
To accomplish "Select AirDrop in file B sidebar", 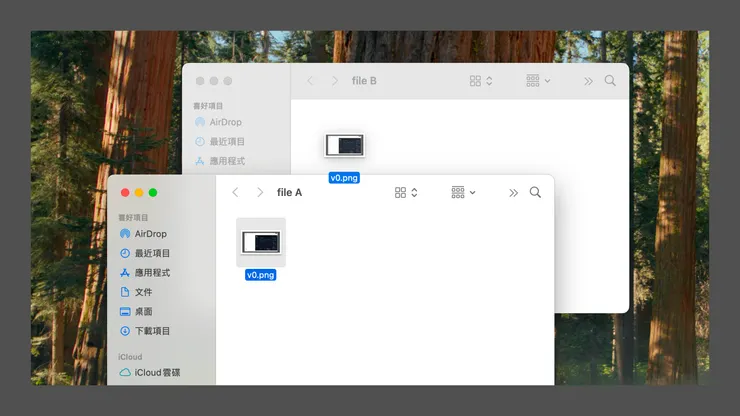I will [218, 122].
